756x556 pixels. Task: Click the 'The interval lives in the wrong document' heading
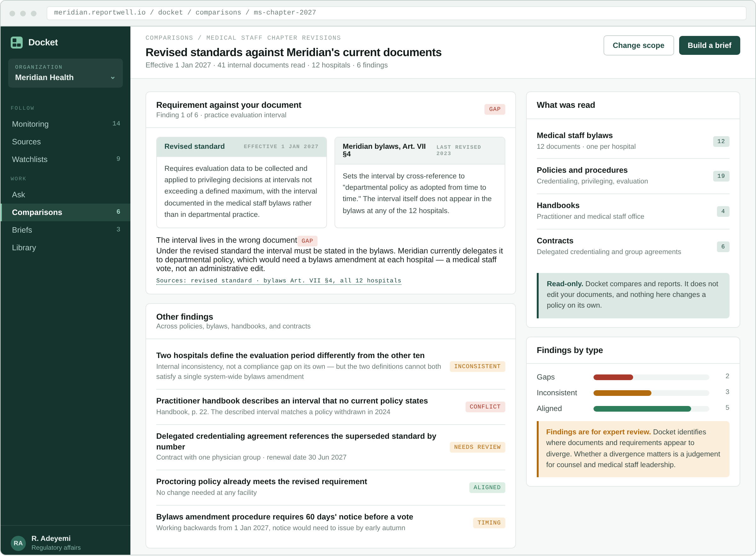tap(226, 240)
